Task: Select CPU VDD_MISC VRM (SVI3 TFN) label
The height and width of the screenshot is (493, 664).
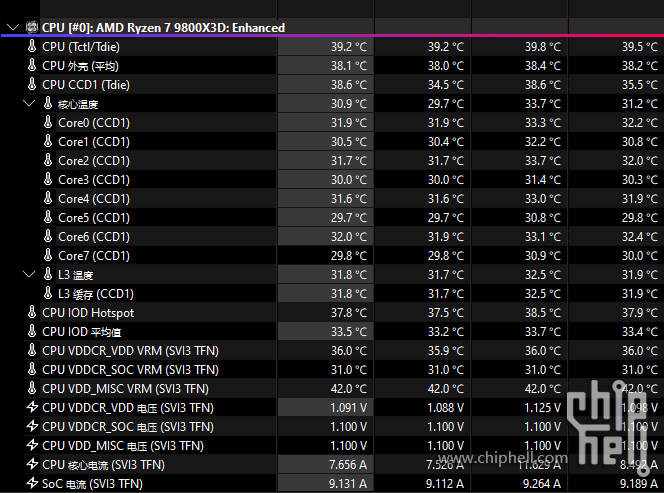Action: pyautogui.click(x=125, y=389)
